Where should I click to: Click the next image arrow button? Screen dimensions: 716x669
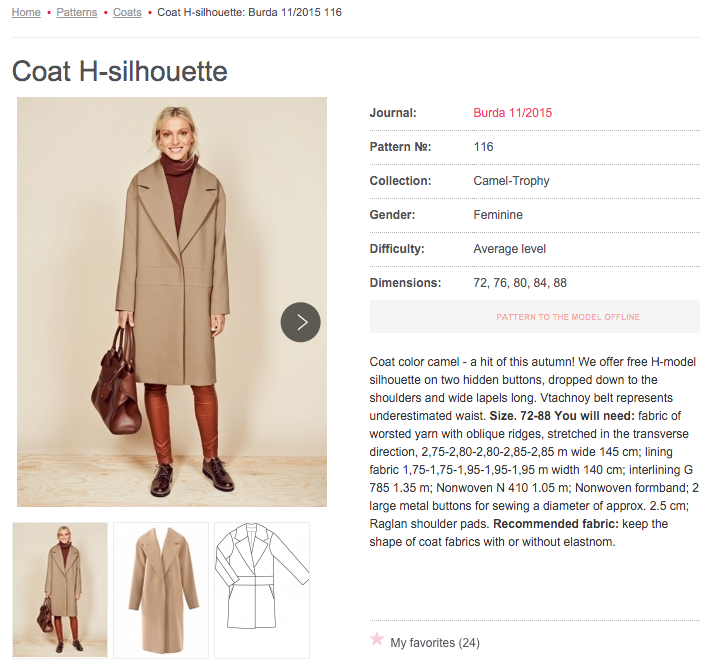pyautogui.click(x=300, y=322)
